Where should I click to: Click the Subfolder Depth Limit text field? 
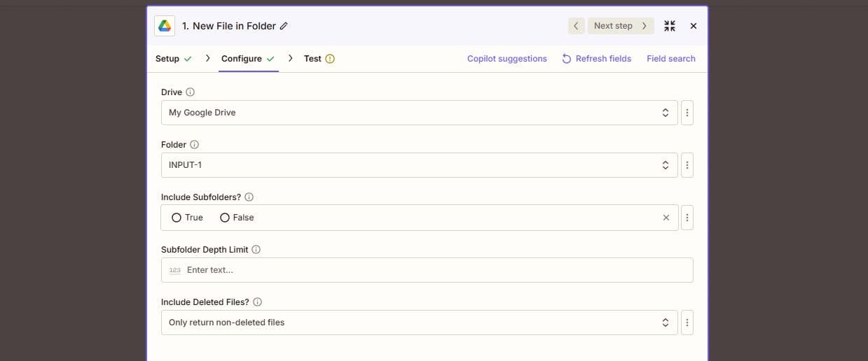[x=427, y=270]
